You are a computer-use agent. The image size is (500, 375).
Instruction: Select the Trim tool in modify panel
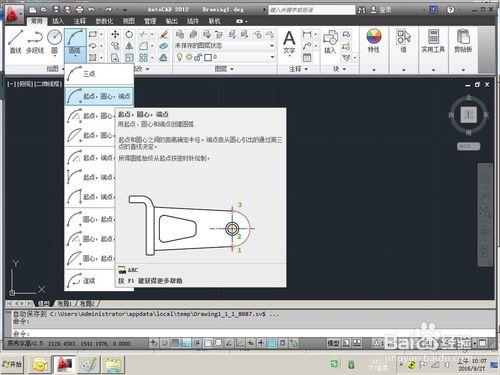(144, 34)
